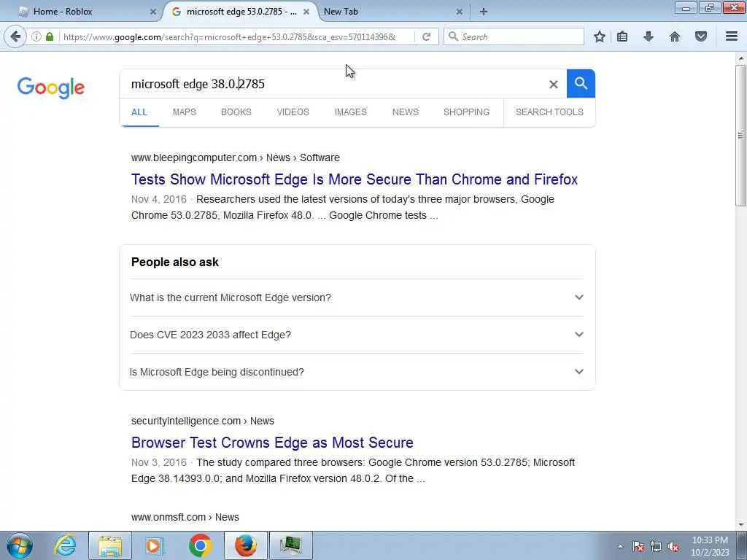Open Windows Media Player from the taskbar
Image resolution: width=747 pixels, height=560 pixels.
pos(154,545)
